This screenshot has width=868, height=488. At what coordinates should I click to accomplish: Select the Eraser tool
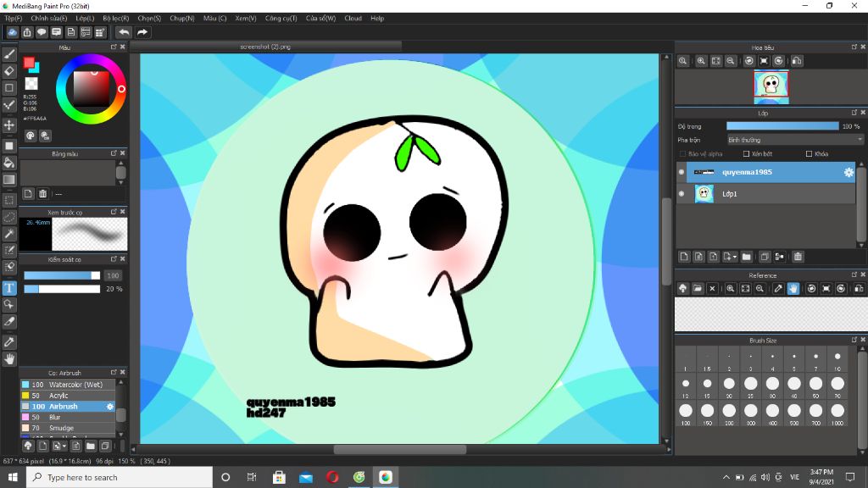pos(9,71)
